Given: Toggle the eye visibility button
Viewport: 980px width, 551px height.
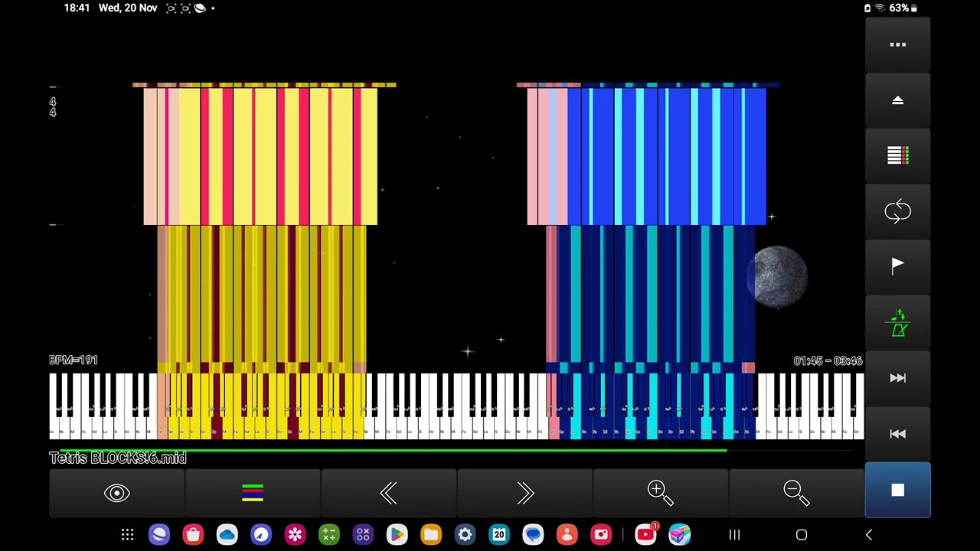Looking at the screenshot, I should 116,494.
